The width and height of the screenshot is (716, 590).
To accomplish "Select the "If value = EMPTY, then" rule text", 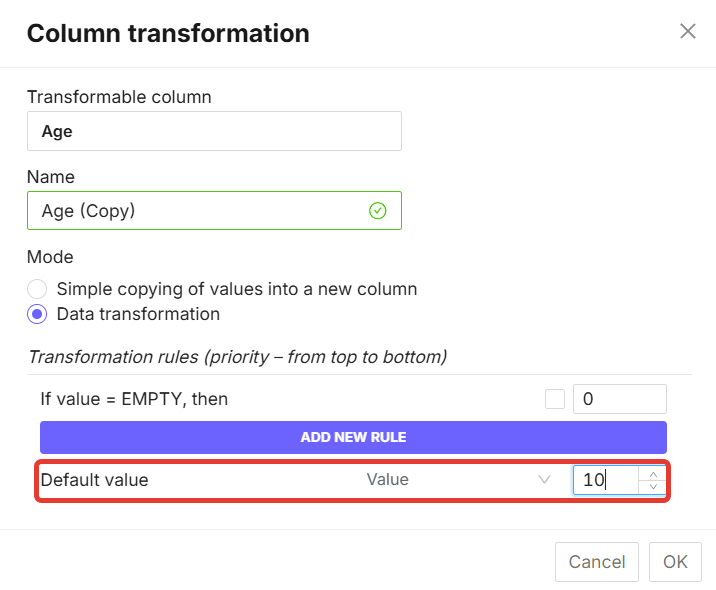I will pos(134,399).
